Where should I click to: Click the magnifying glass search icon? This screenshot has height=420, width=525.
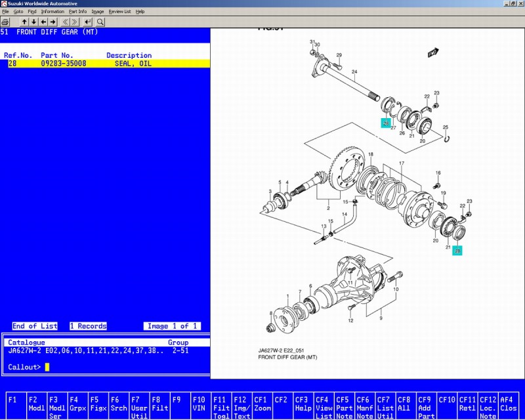[100, 22]
